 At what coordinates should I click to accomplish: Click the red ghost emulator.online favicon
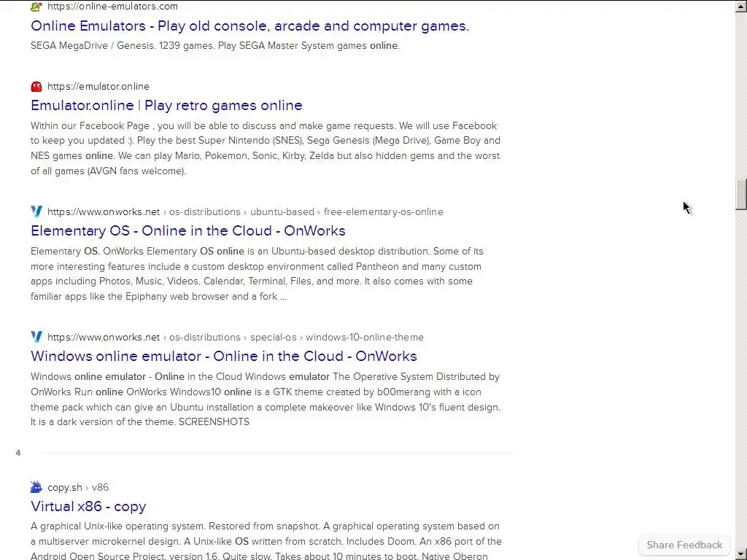[x=36, y=86]
